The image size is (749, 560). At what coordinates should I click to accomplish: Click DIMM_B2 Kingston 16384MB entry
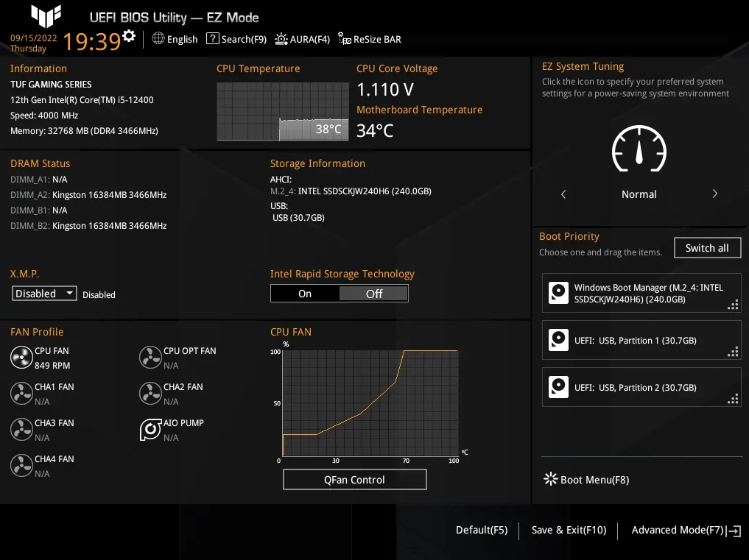click(88, 226)
